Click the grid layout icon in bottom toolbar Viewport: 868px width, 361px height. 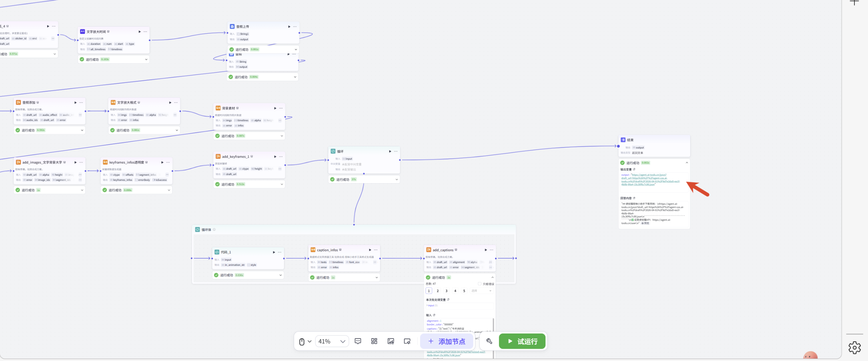[x=374, y=341]
